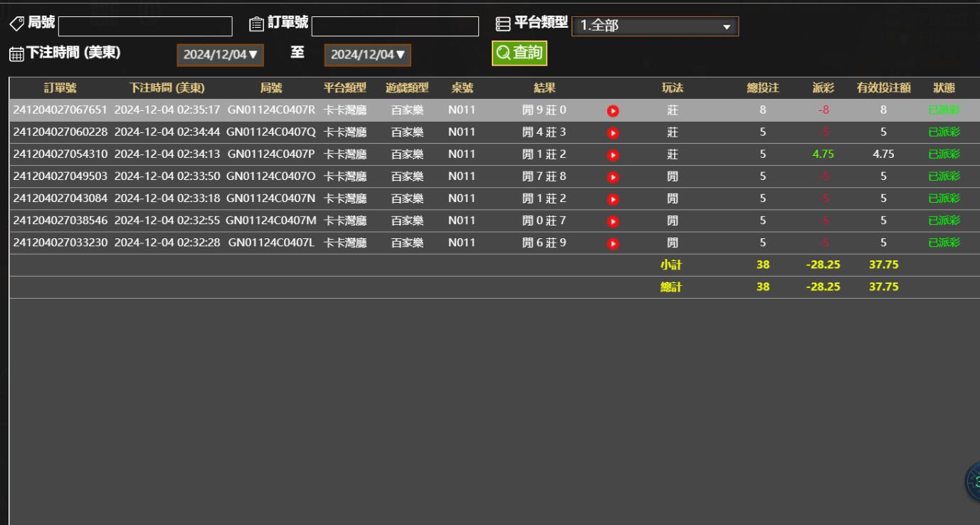This screenshot has height=525, width=980.
Task: Click the 訂單號 column header
Action: pos(60,88)
